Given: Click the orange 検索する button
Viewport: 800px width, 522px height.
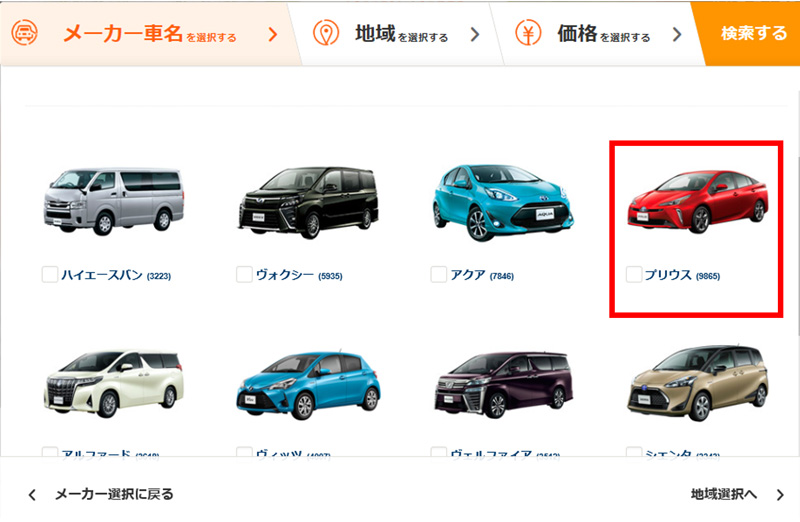Looking at the screenshot, I should coord(748,34).
